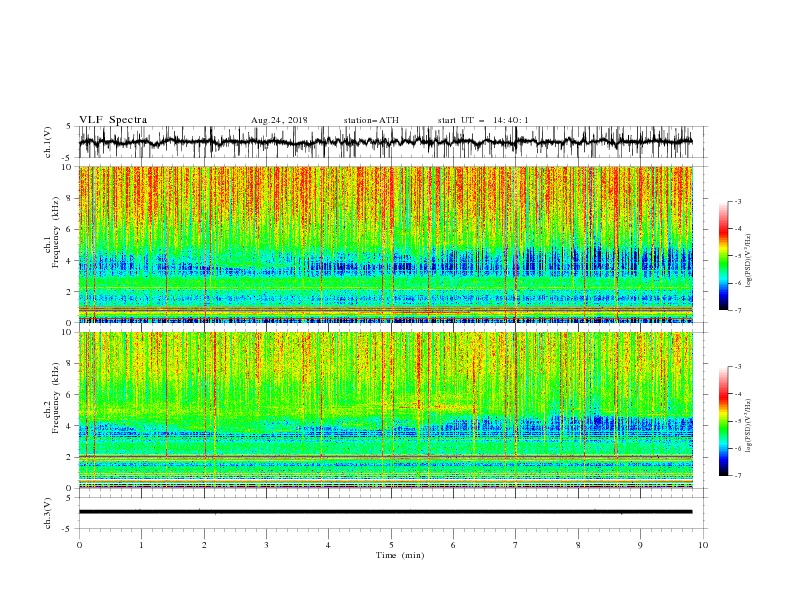This screenshot has height=612, width=792.
Task: Click the ch.1 voltage waveform trace
Action: point(385,142)
